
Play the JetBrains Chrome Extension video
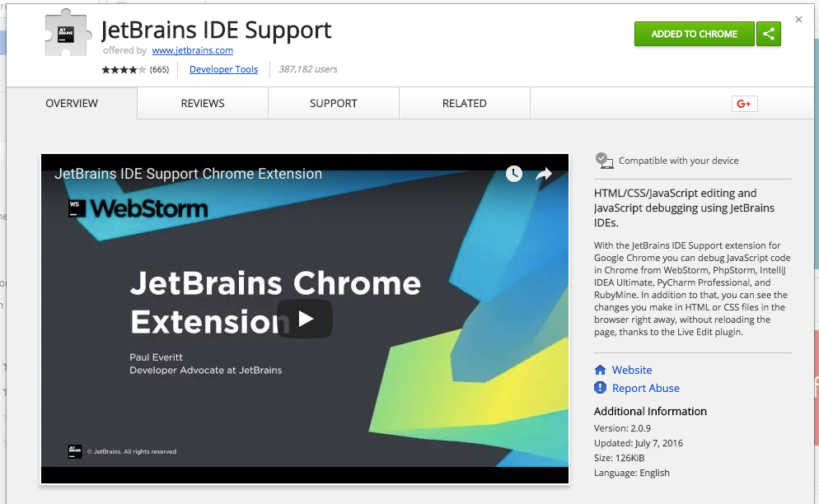click(x=305, y=319)
